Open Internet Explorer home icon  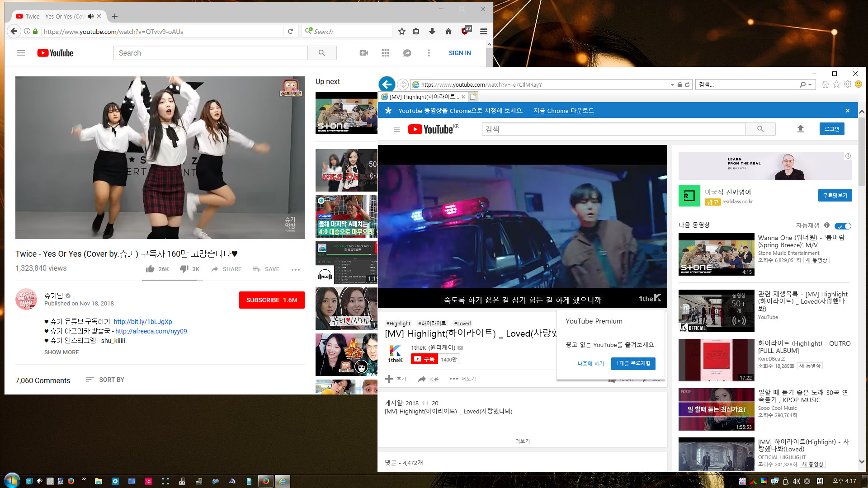825,84
